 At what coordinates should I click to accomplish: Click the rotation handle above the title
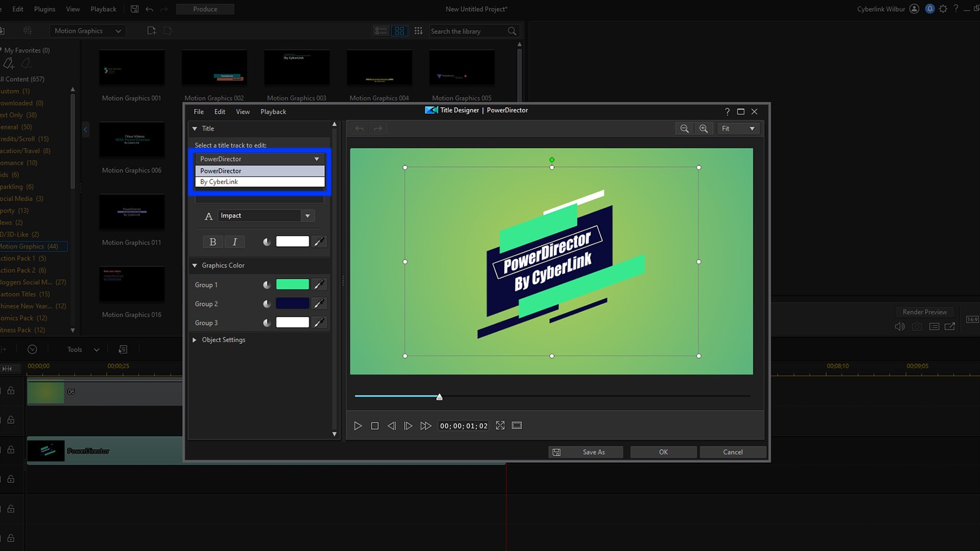552,160
